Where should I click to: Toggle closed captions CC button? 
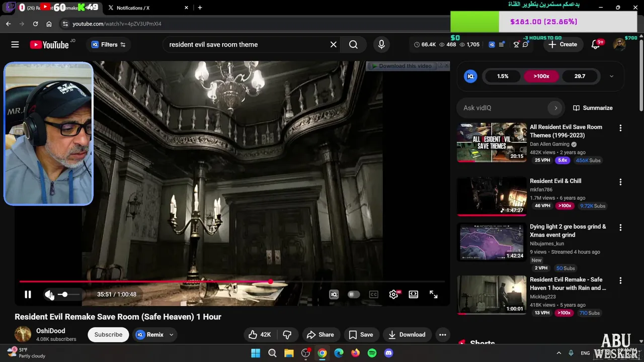click(x=373, y=294)
